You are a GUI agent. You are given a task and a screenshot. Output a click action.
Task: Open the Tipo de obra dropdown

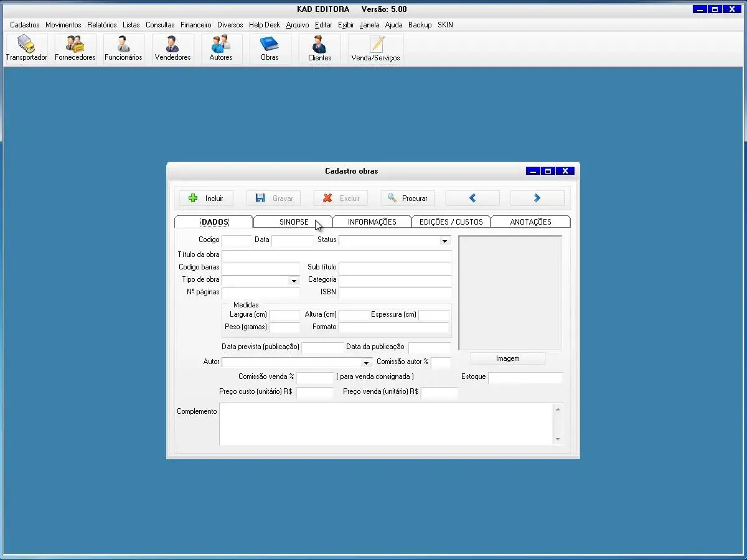click(x=294, y=281)
